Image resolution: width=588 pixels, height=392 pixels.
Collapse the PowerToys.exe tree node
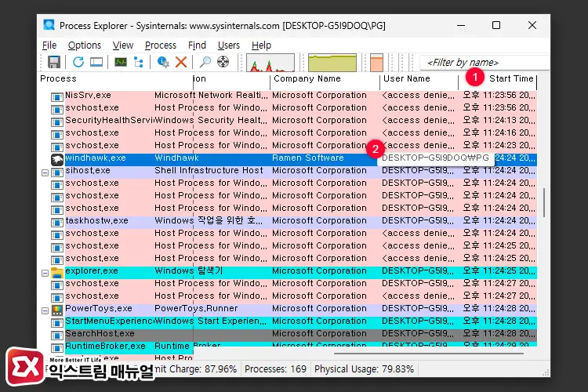pos(45,311)
